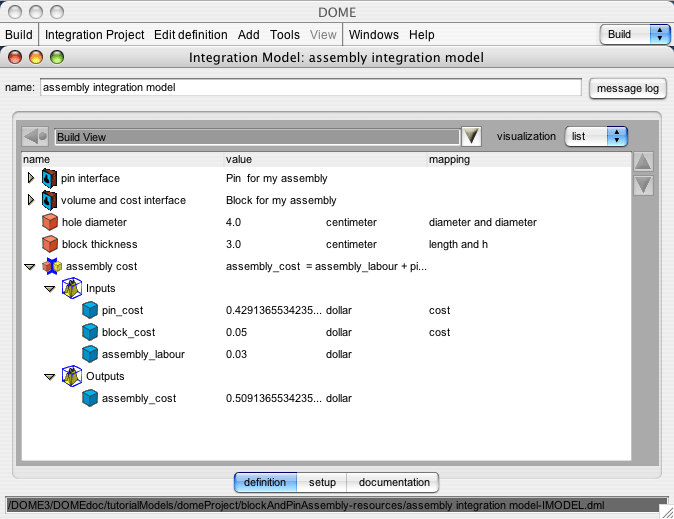Collapse the Inputs group
The height and width of the screenshot is (519, 674).
50,289
